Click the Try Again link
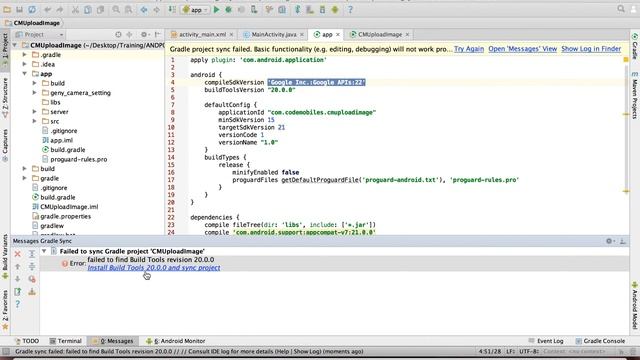This screenshot has width=640, height=360. [x=469, y=49]
